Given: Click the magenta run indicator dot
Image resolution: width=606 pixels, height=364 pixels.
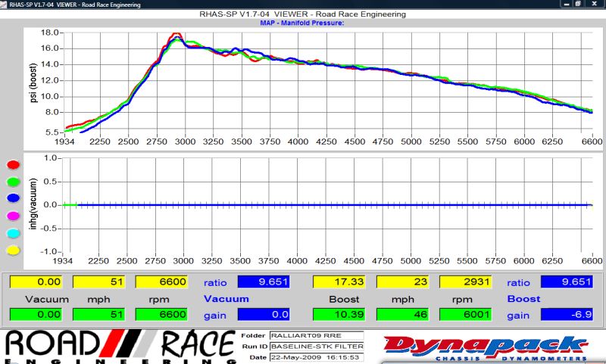Looking at the screenshot, I should (x=11, y=216).
